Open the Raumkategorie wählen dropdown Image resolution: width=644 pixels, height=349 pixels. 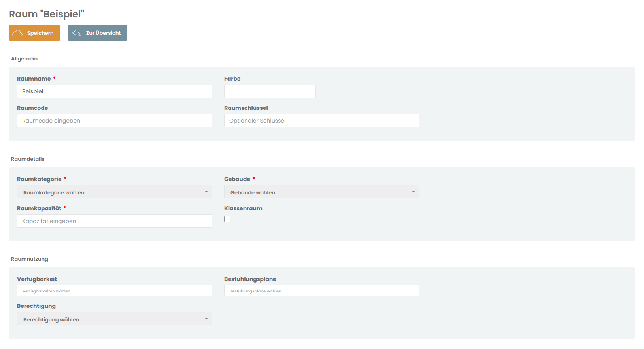point(115,192)
